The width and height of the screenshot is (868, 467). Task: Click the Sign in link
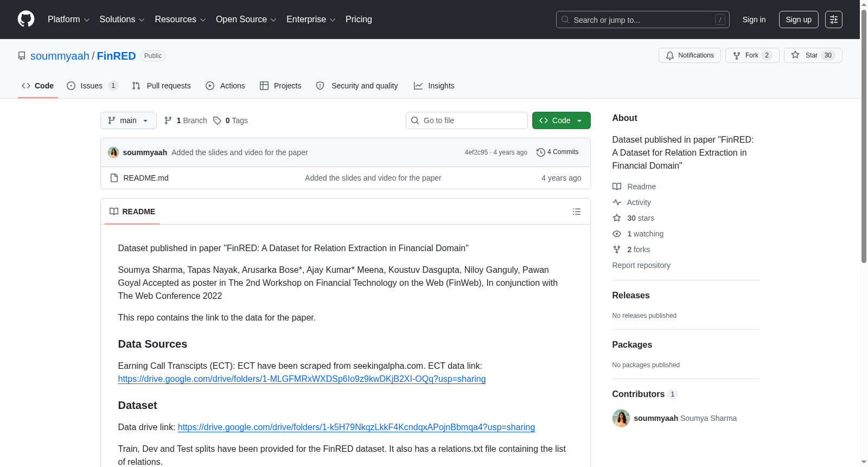tap(754, 20)
